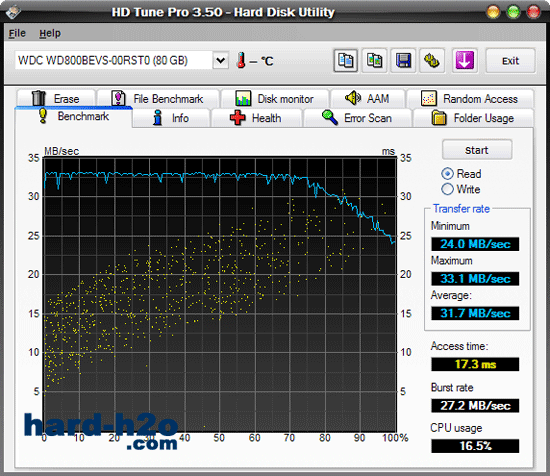
Task: Open the drive selection dropdown arrow
Action: (221, 60)
